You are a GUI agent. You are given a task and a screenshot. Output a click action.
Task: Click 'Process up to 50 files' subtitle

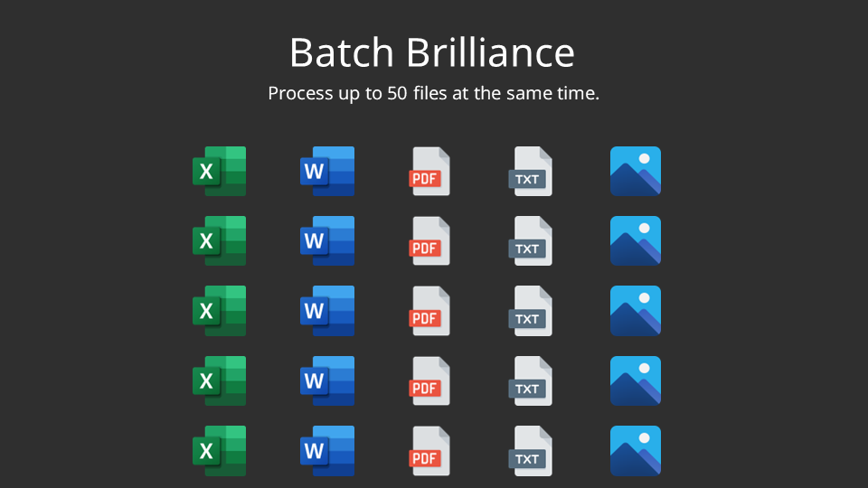[x=433, y=93]
